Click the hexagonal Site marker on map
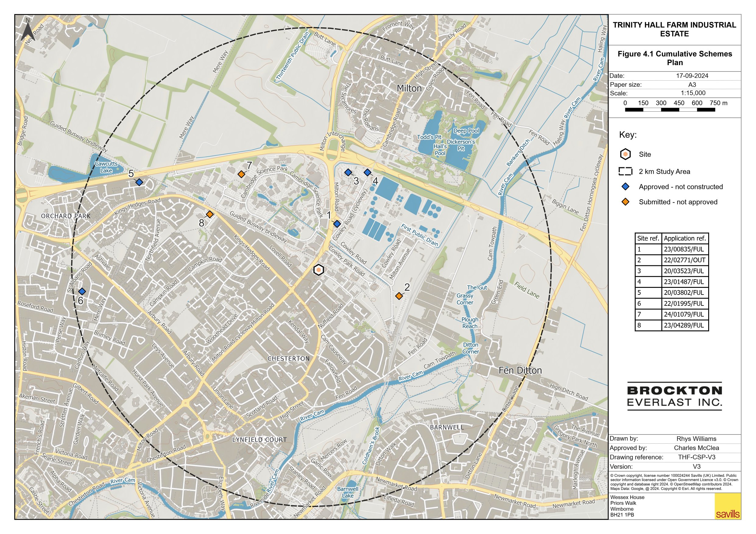Image resolution: width=756 pixels, height=534 pixels. point(318,270)
